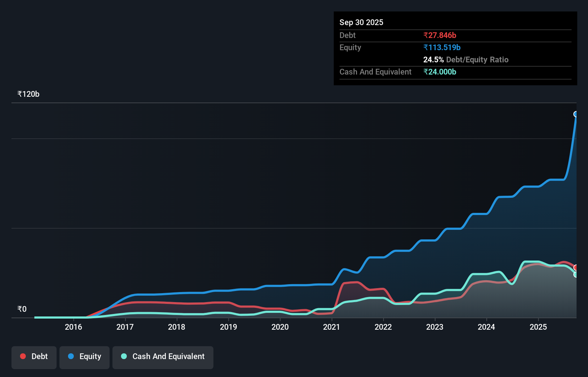Click the ₹113.519b Equity value link
Image resolution: width=588 pixels, height=377 pixels.
point(442,47)
